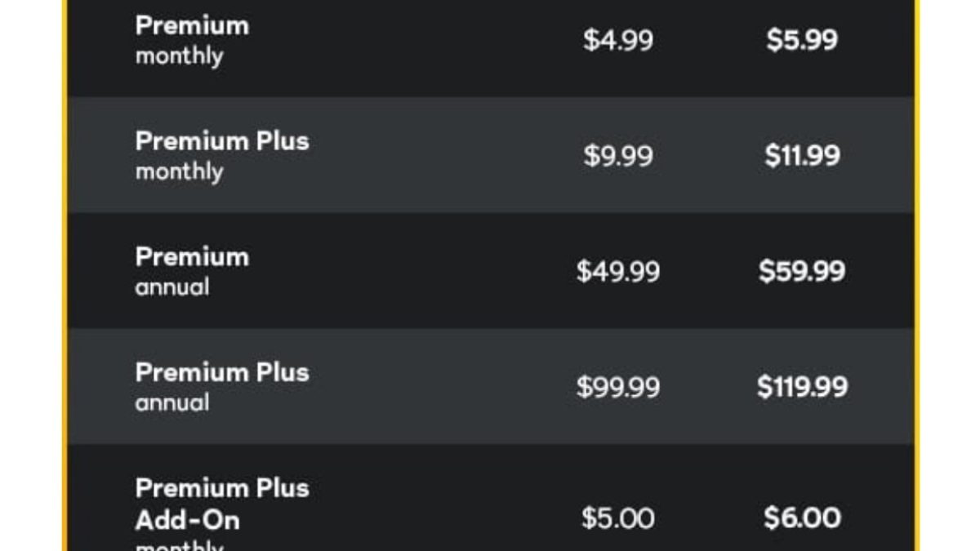
Task: Click "monthly" subtitle under Premium Plus Add-On
Action: click(x=179, y=545)
